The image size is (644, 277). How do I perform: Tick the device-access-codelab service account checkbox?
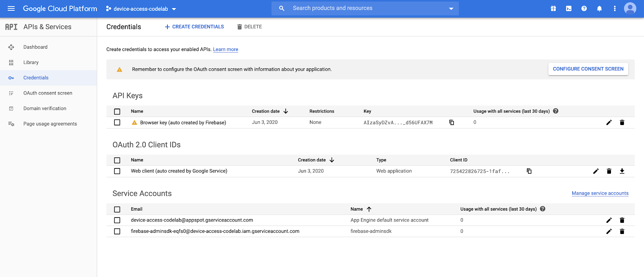[x=117, y=220]
